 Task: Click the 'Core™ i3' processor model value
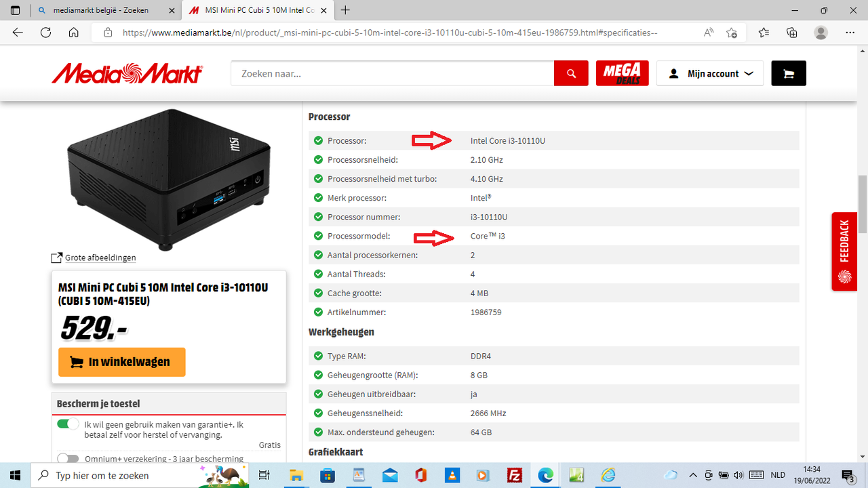[x=488, y=236]
